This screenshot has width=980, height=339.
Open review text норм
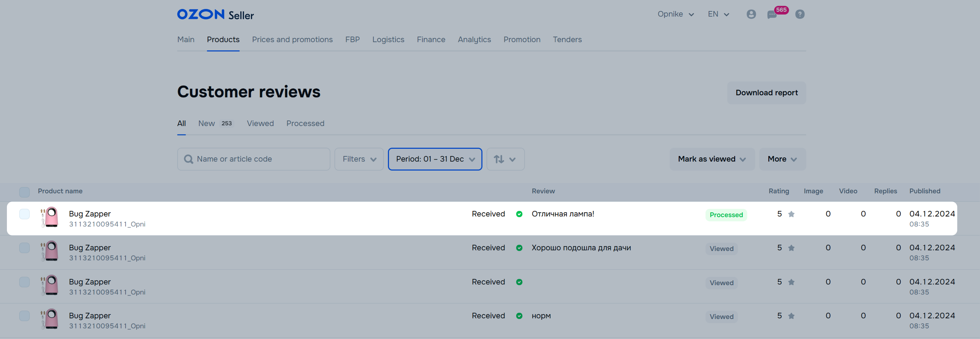541,316
